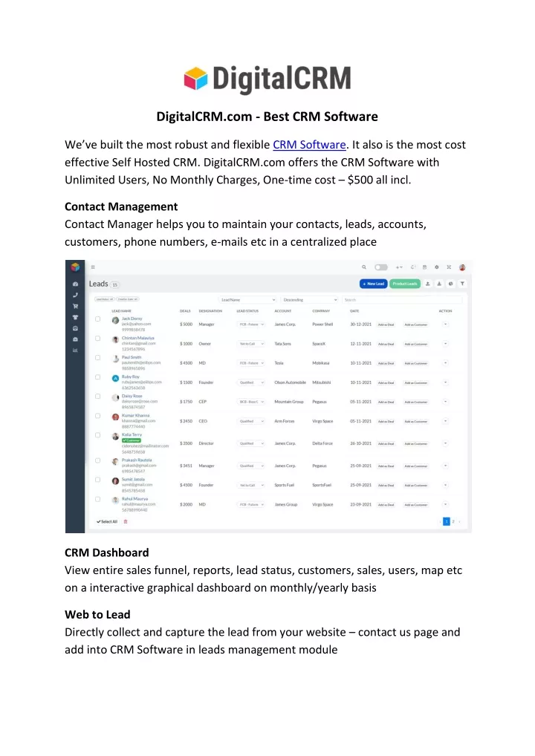The height and width of the screenshot is (756, 535).
Task: Open the settings gear icon in the top bar
Action: point(437,267)
